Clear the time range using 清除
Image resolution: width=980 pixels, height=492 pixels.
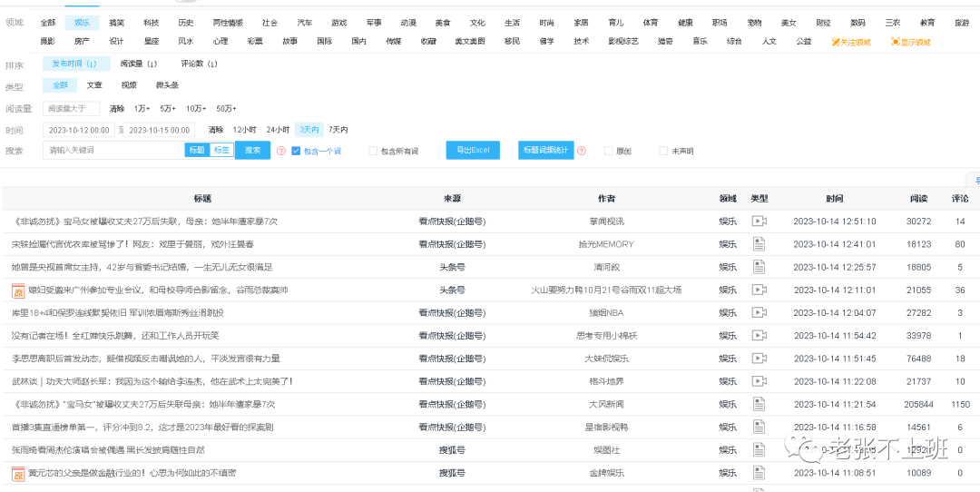216,130
